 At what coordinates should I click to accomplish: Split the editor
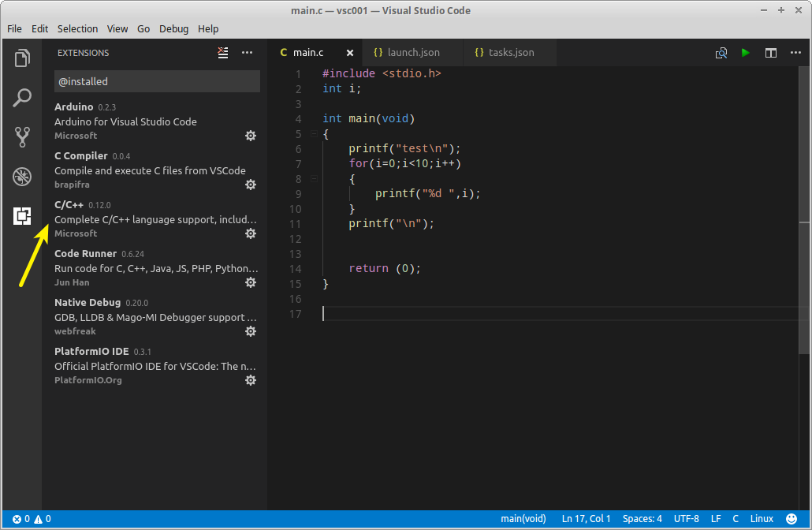[770, 53]
